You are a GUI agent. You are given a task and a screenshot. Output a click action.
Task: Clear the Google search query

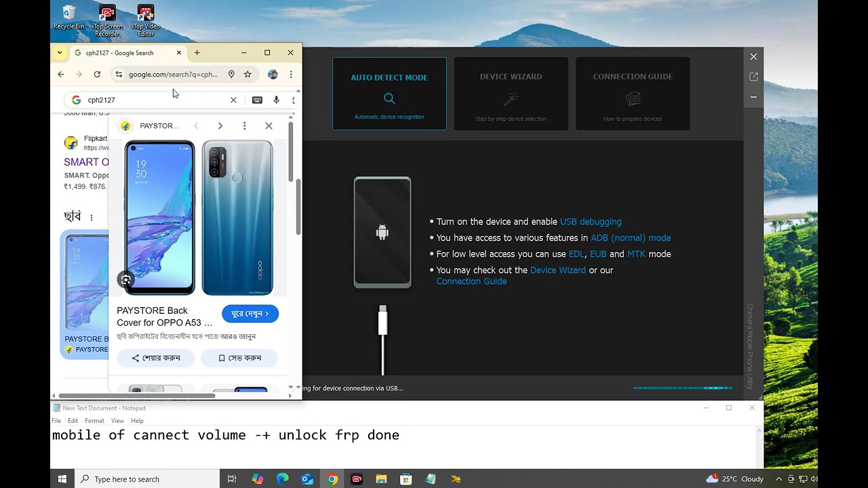[x=233, y=100]
